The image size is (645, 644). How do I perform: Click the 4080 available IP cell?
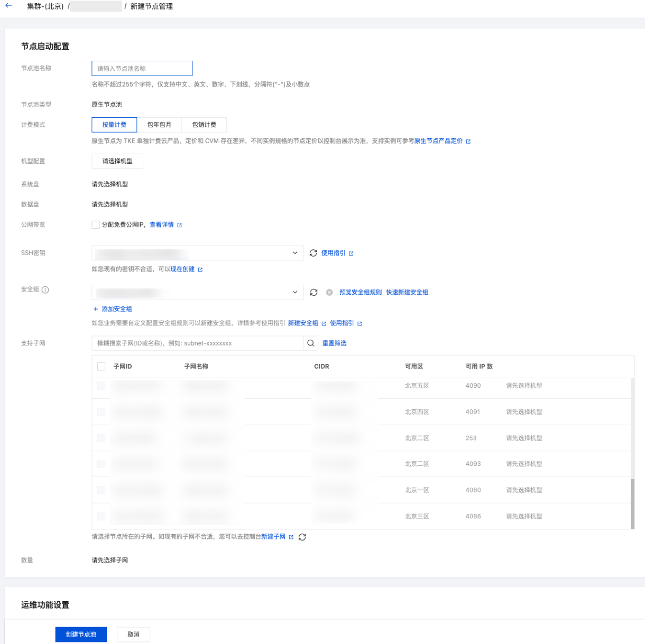coord(473,490)
